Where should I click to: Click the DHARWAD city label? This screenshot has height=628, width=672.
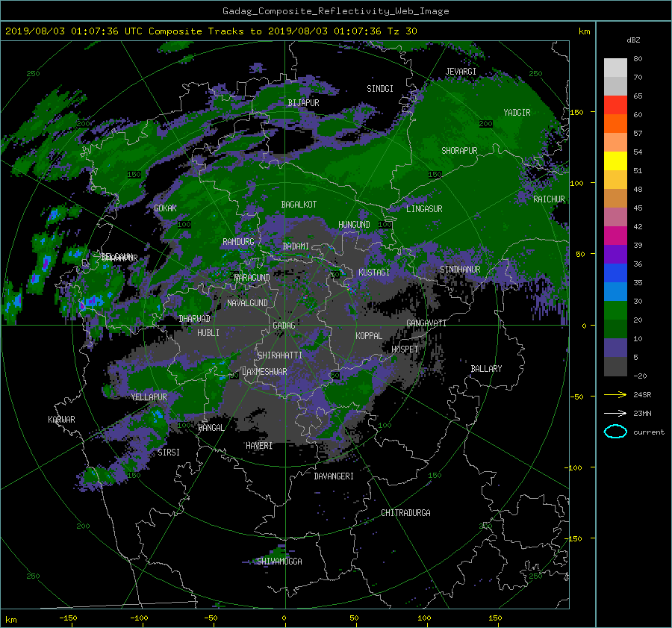(x=195, y=319)
